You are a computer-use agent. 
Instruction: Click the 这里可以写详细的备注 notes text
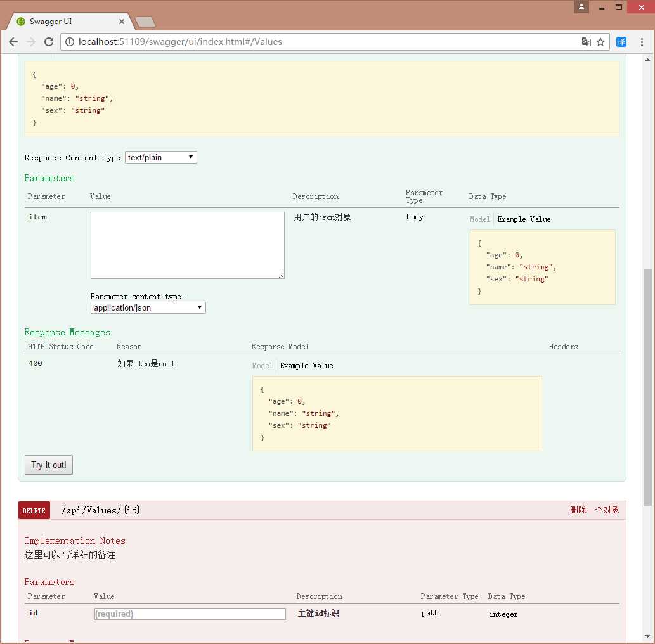click(x=70, y=555)
